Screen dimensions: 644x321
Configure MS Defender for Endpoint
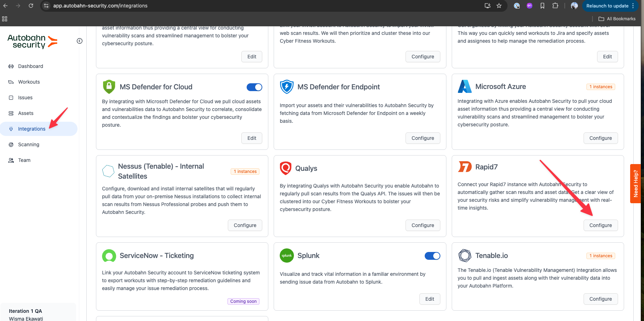423,138
